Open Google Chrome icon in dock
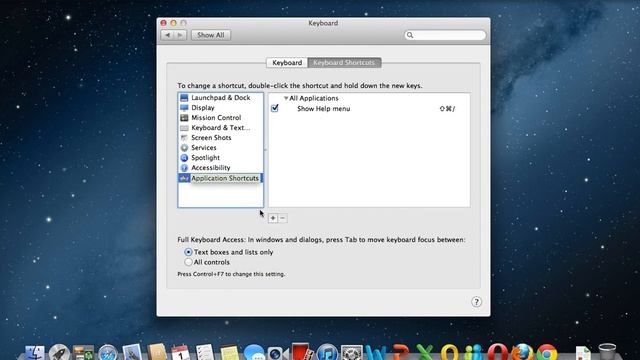The height and width of the screenshot is (360, 640). [547, 353]
